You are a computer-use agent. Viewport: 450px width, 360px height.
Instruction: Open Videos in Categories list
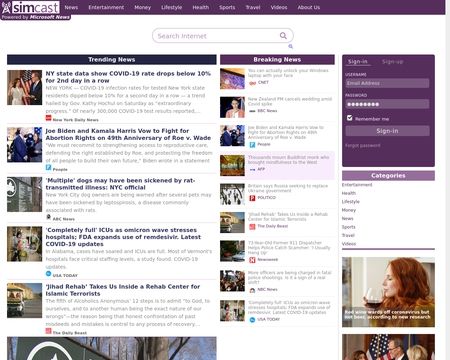[349, 244]
